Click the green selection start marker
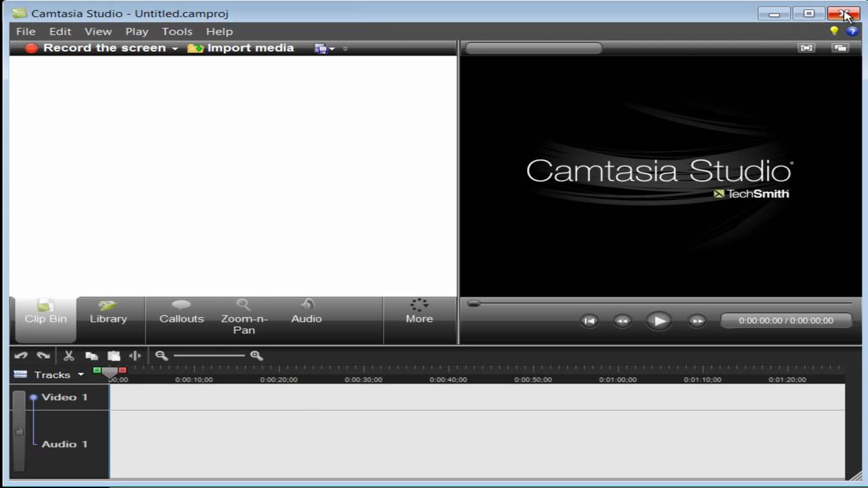This screenshot has width=868, height=488. coord(97,370)
